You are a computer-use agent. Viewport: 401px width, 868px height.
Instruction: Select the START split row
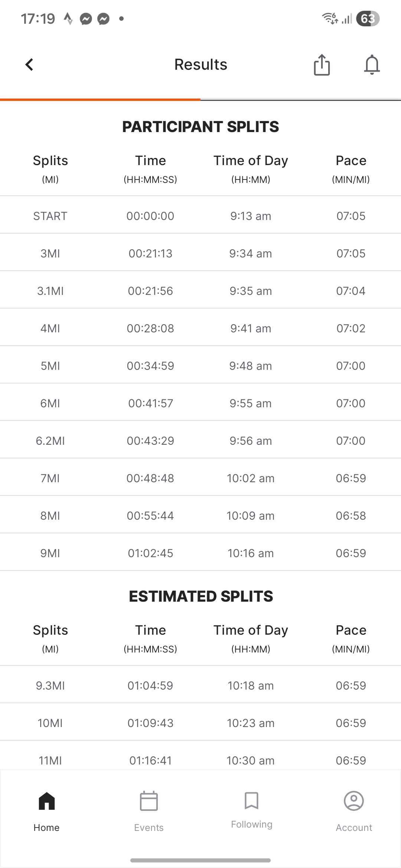pos(200,216)
